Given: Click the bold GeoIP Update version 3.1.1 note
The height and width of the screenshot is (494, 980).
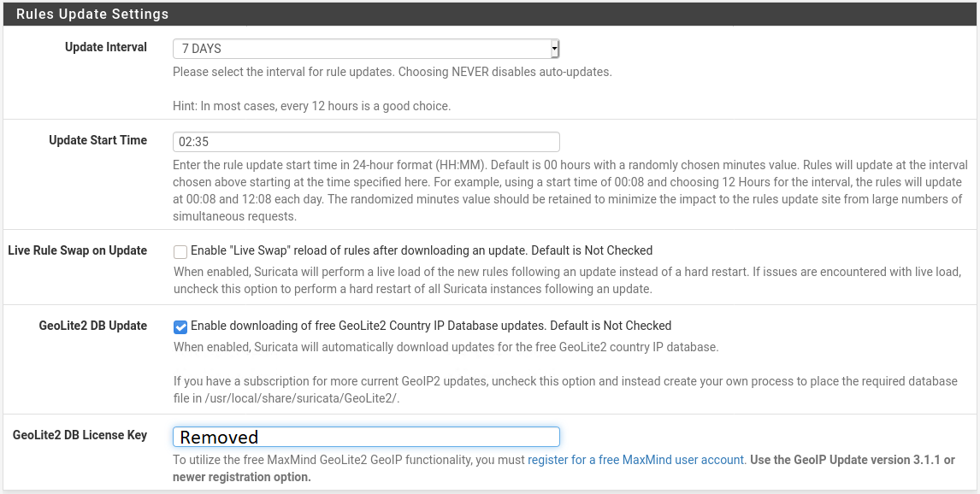Looking at the screenshot, I should pos(853,460).
